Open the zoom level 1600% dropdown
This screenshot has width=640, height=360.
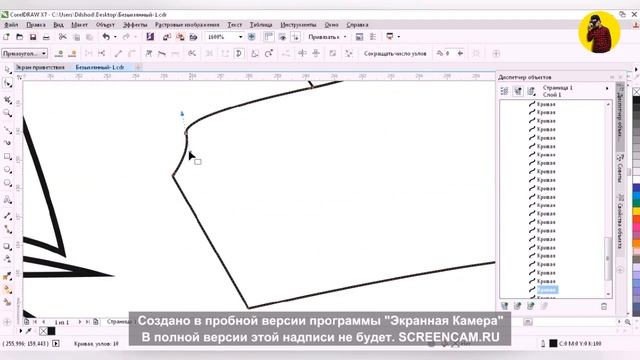coord(240,37)
